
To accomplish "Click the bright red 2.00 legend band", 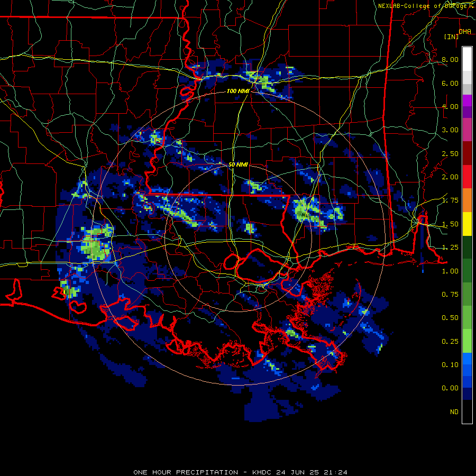I will tap(467, 177).
